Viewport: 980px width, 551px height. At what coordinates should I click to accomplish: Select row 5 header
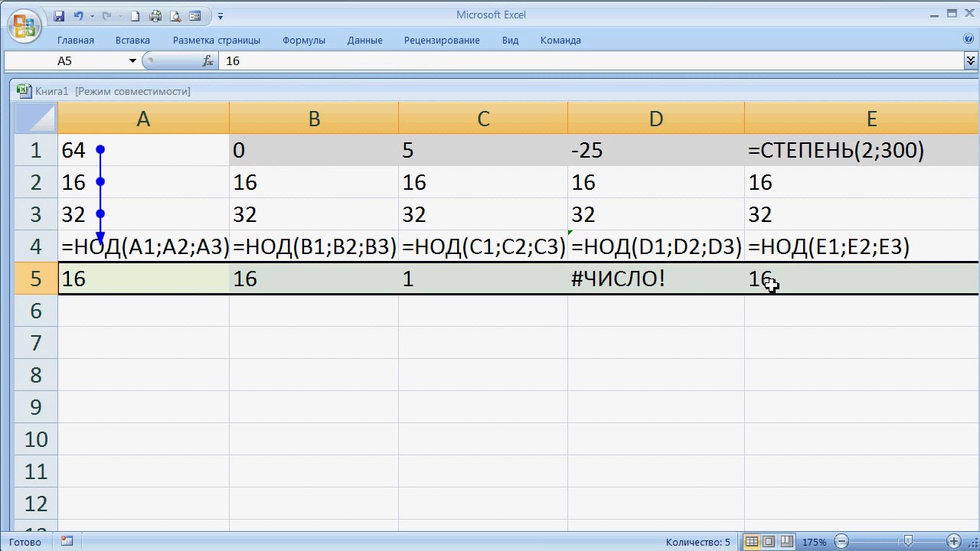coord(37,279)
